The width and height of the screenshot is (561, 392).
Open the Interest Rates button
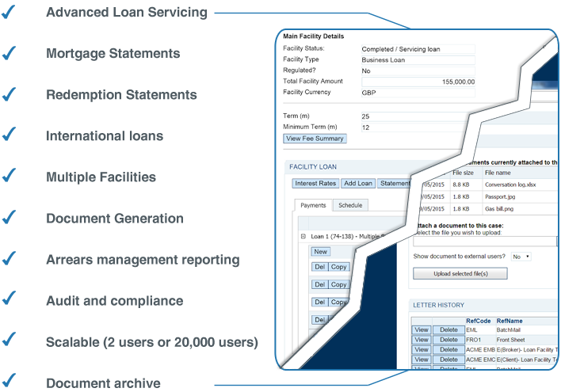[x=315, y=184]
